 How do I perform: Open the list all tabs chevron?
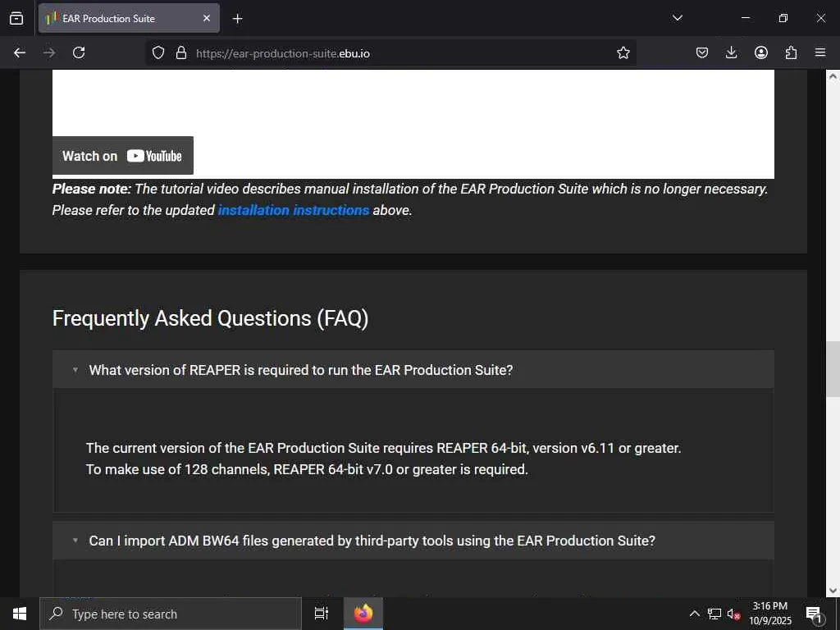(677, 18)
